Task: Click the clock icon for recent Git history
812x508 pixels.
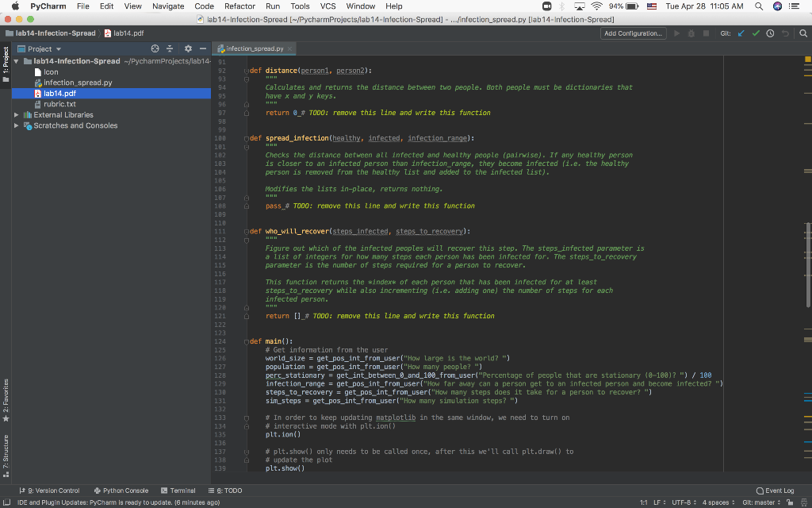Action: coord(771,34)
